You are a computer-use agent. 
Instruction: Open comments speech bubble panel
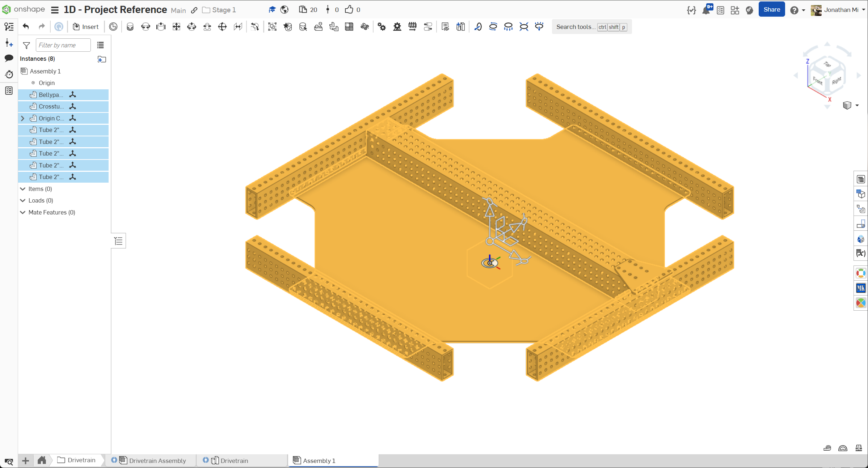(9, 58)
